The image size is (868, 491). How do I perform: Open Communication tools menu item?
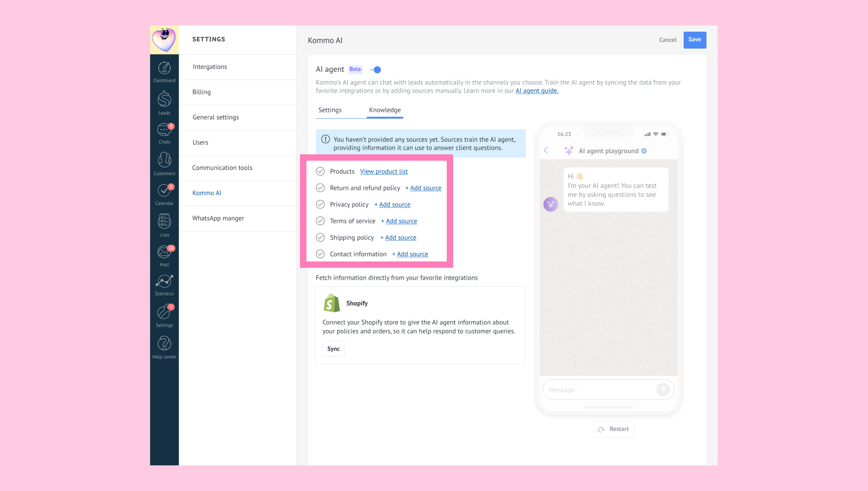tap(238, 168)
